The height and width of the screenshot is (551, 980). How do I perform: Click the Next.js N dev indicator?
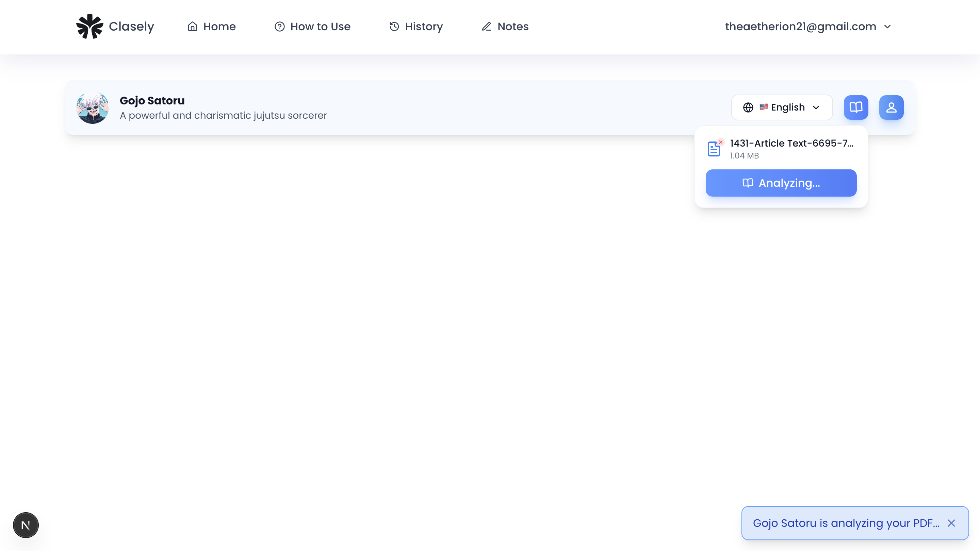(x=26, y=525)
